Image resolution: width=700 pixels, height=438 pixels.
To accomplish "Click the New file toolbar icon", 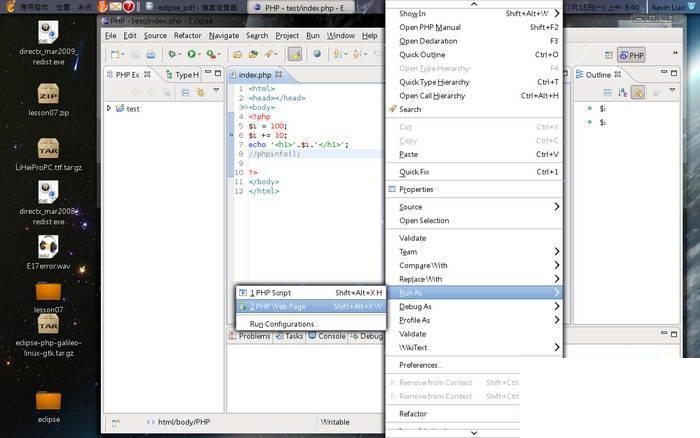I will point(115,54).
